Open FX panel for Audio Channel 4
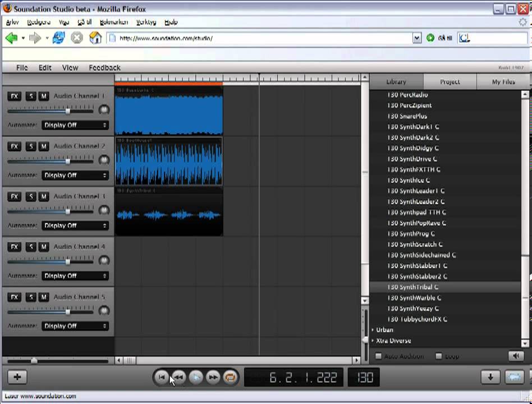This screenshot has width=532, height=404. 14,247
